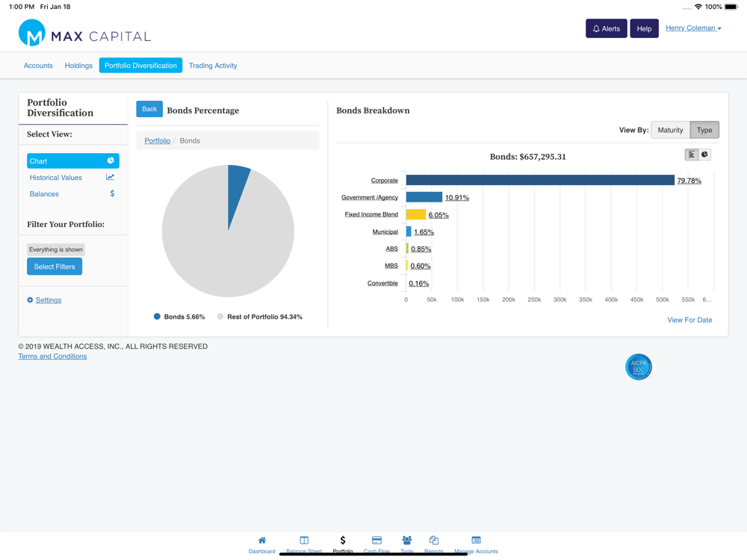The width and height of the screenshot is (747, 560).
Task: Tap the Cash Flow card icon
Action: tap(376, 540)
